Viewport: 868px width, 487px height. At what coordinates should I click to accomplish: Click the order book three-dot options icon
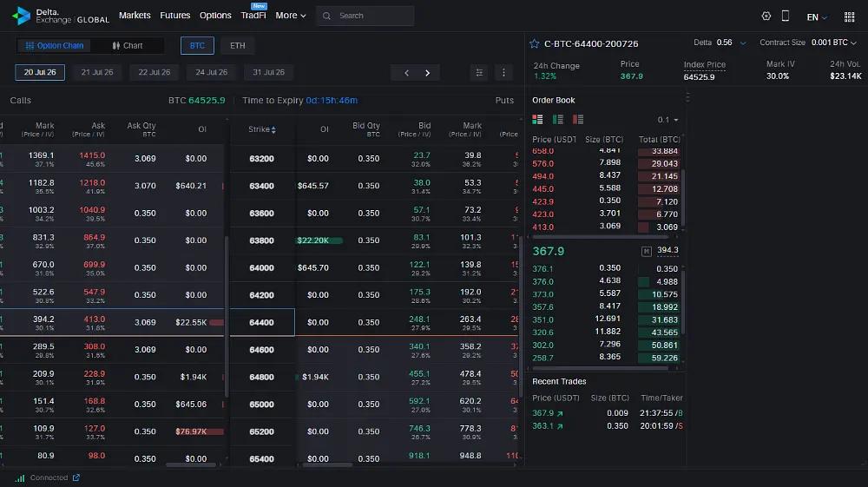[x=687, y=97]
